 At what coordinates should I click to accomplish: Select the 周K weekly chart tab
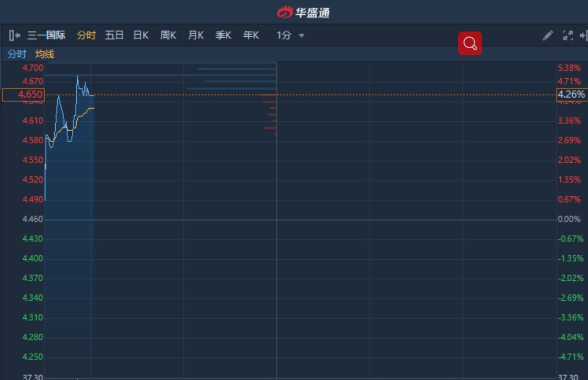coord(168,36)
